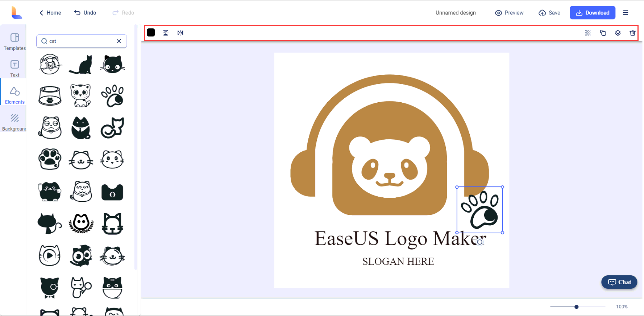Viewport: 644px width, 316px height.
Task: Insert the cat with bow tie monocle
Action: pos(50,287)
